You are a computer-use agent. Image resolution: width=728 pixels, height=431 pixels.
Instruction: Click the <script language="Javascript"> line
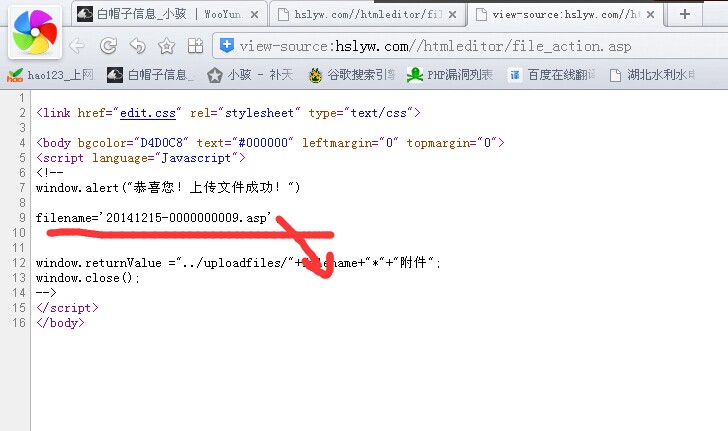click(x=141, y=158)
